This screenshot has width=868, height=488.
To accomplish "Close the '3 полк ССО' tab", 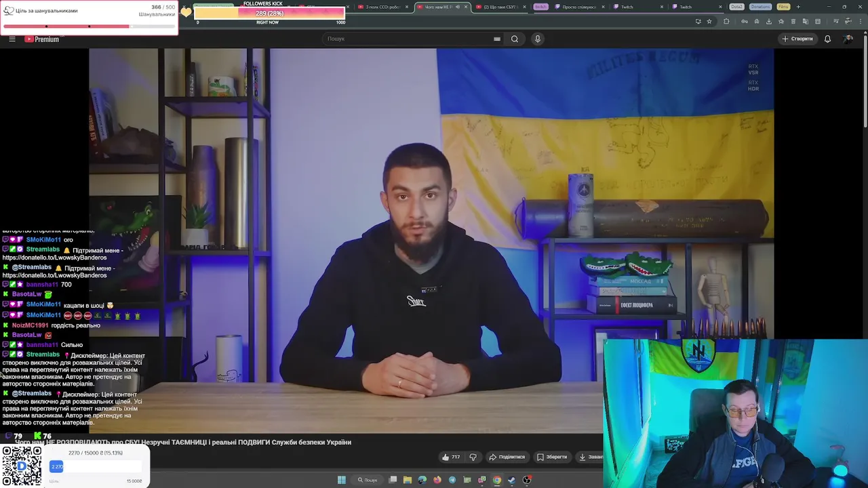I will click(x=407, y=7).
